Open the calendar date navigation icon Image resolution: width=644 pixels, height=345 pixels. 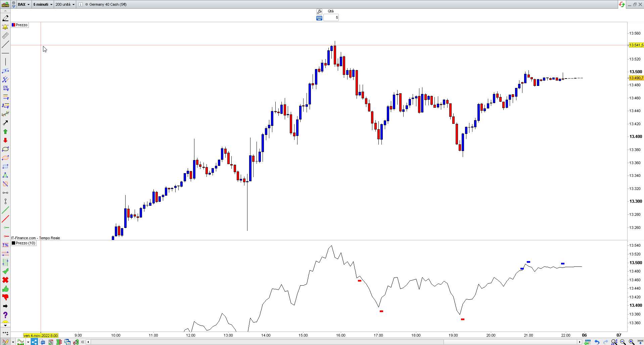coord(588,342)
